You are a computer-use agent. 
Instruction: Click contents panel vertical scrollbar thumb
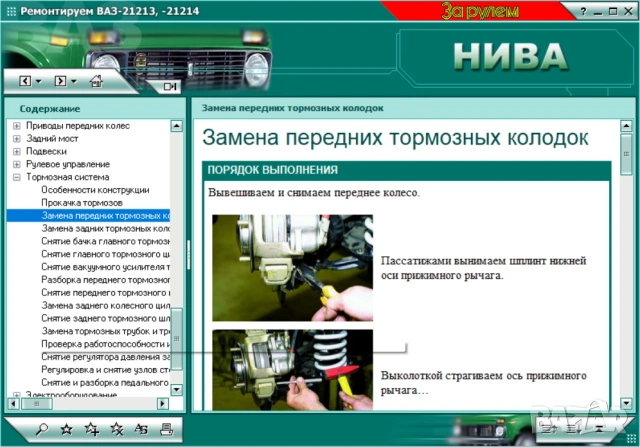(176, 339)
